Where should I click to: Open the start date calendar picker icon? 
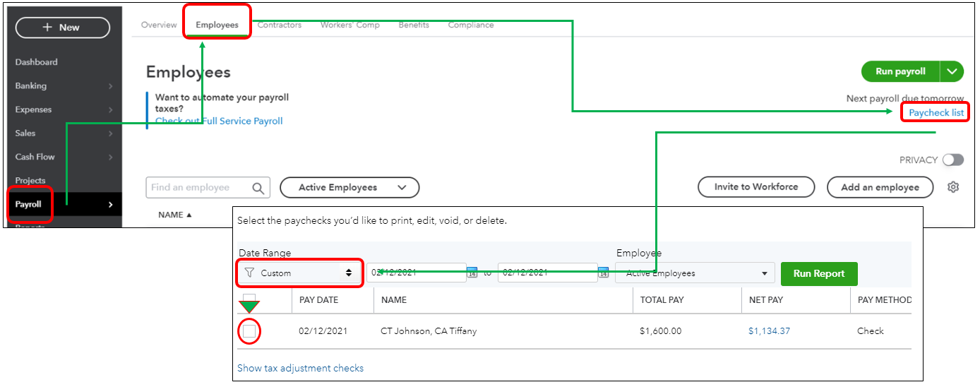point(472,273)
